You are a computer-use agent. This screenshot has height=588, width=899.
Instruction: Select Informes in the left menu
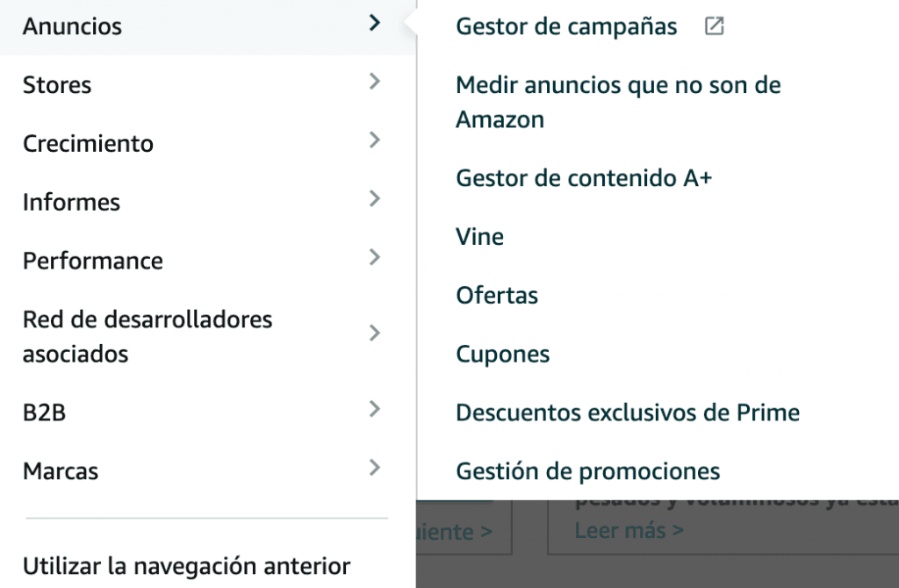(x=71, y=202)
